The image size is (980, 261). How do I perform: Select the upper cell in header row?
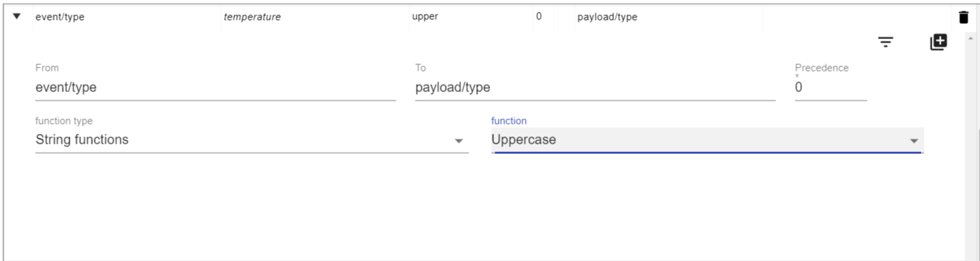pos(425,17)
